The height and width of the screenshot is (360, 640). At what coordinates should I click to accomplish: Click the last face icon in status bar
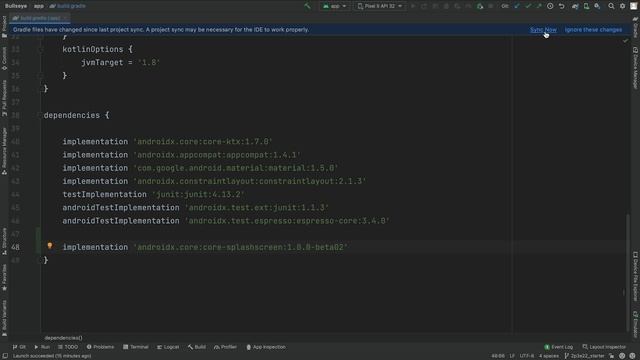[633, 356]
